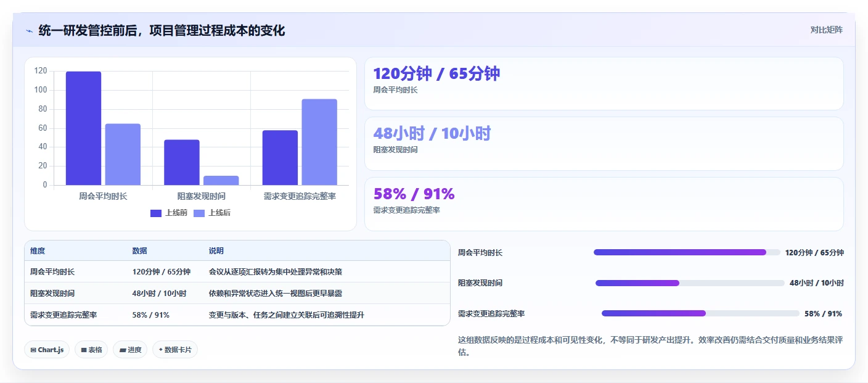Image resolution: width=868 pixels, height=383 pixels.
Task: Click the chart x-axis label 阻塞发现时间
Action: [x=201, y=196]
